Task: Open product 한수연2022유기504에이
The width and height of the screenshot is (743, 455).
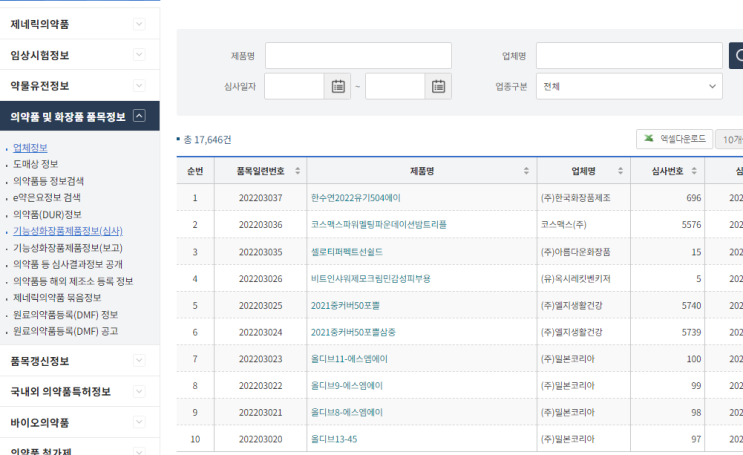Action: coord(355,198)
